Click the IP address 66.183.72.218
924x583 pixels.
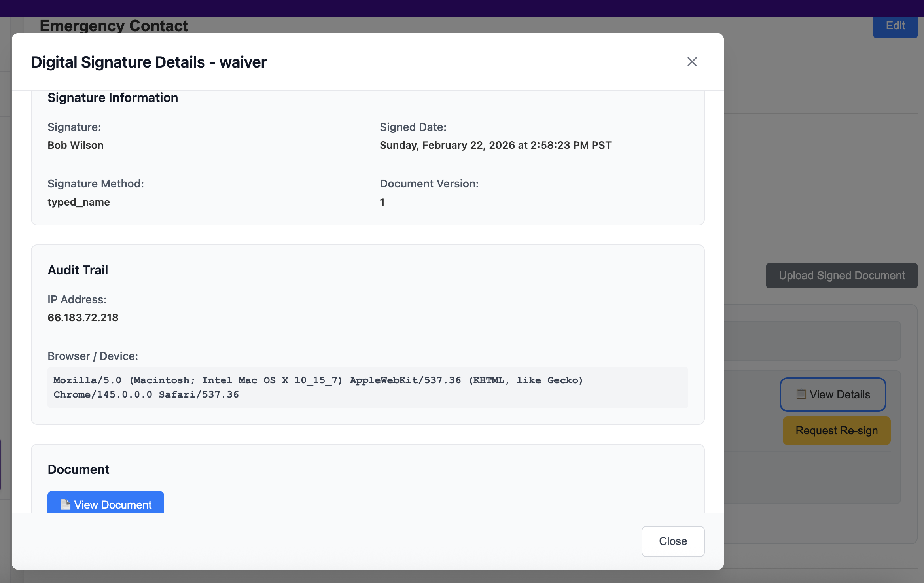(x=83, y=318)
